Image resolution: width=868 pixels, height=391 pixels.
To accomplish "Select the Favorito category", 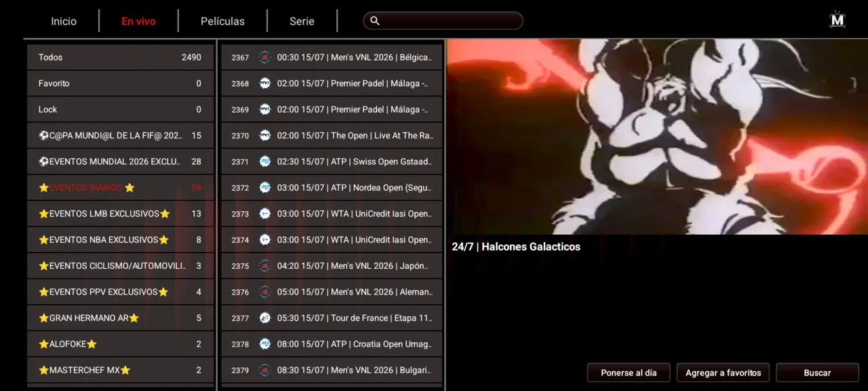I will coord(120,83).
